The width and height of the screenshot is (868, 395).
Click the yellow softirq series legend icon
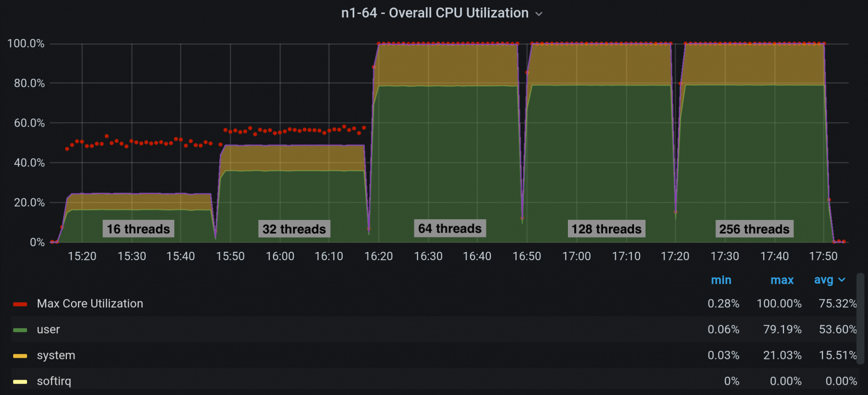click(20, 381)
